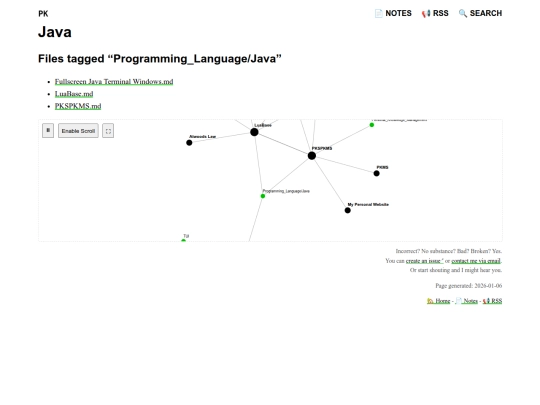Open the Search menu item

480,13
